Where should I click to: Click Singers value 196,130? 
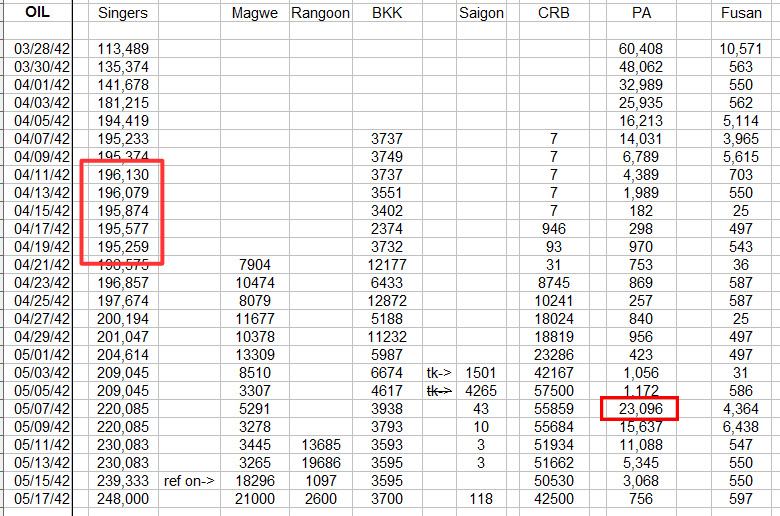(123, 175)
